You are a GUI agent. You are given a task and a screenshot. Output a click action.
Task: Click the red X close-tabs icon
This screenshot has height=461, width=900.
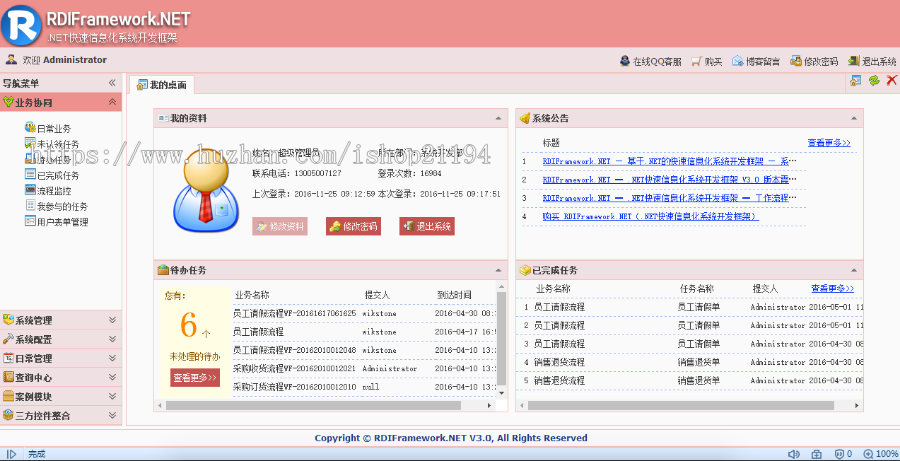891,81
